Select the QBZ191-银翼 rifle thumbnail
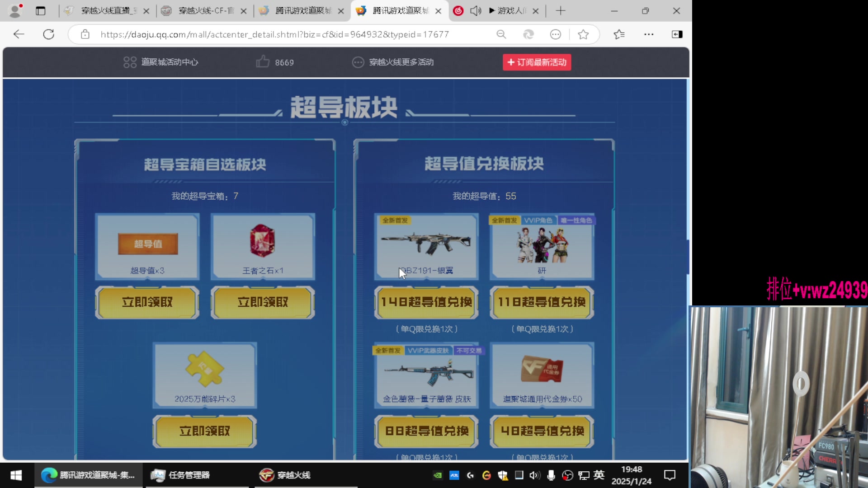The height and width of the screenshot is (488, 868). pyautogui.click(x=426, y=247)
